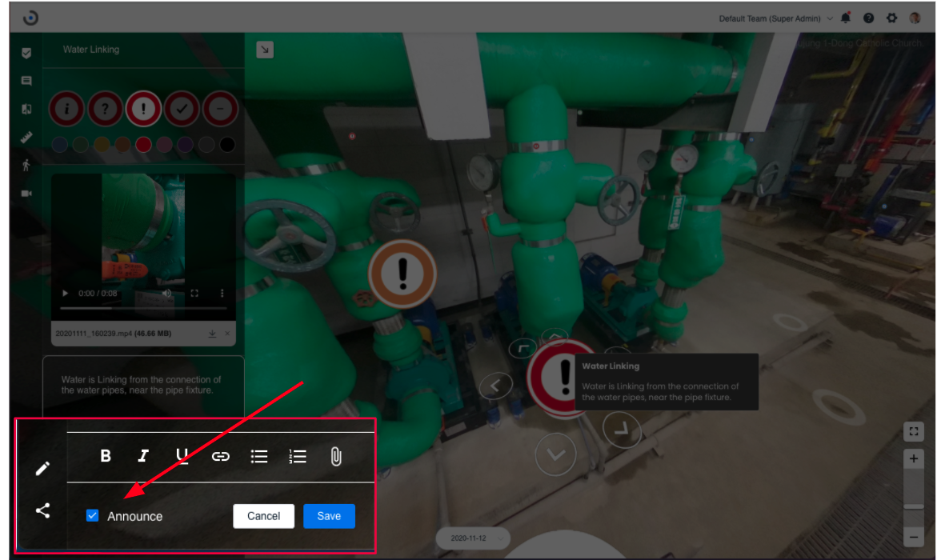
Task: Jump to the floor ring hotspot on the right
Action: pos(839,406)
